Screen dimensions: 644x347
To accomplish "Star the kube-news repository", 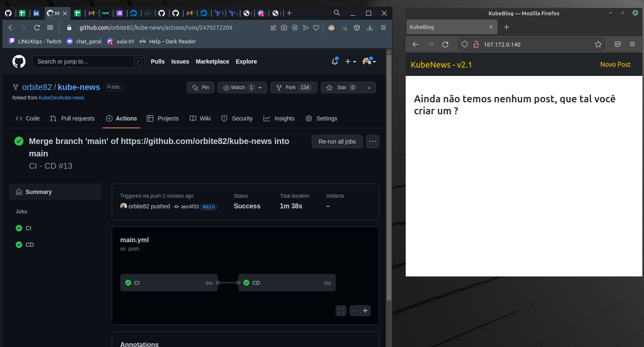I will (x=341, y=87).
